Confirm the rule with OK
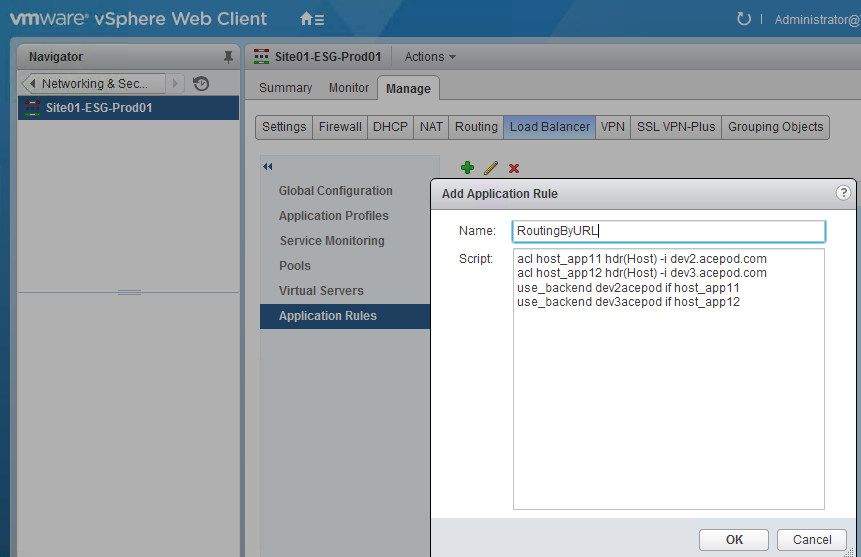The height and width of the screenshot is (557, 861). click(x=734, y=539)
